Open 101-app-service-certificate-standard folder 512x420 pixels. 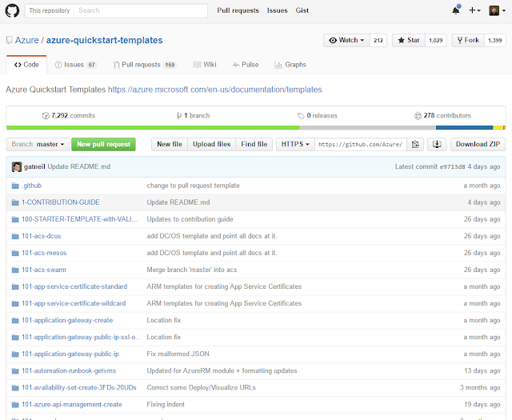[74, 286]
